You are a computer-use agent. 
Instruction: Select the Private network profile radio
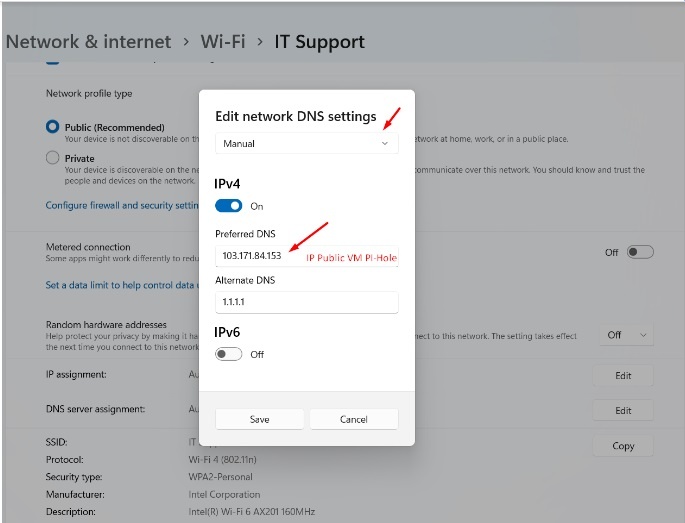(53, 158)
